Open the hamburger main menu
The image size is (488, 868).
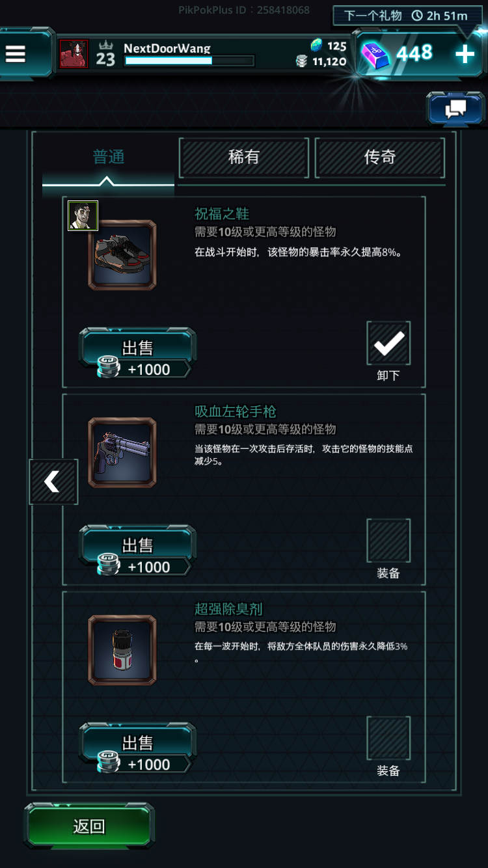[x=16, y=54]
